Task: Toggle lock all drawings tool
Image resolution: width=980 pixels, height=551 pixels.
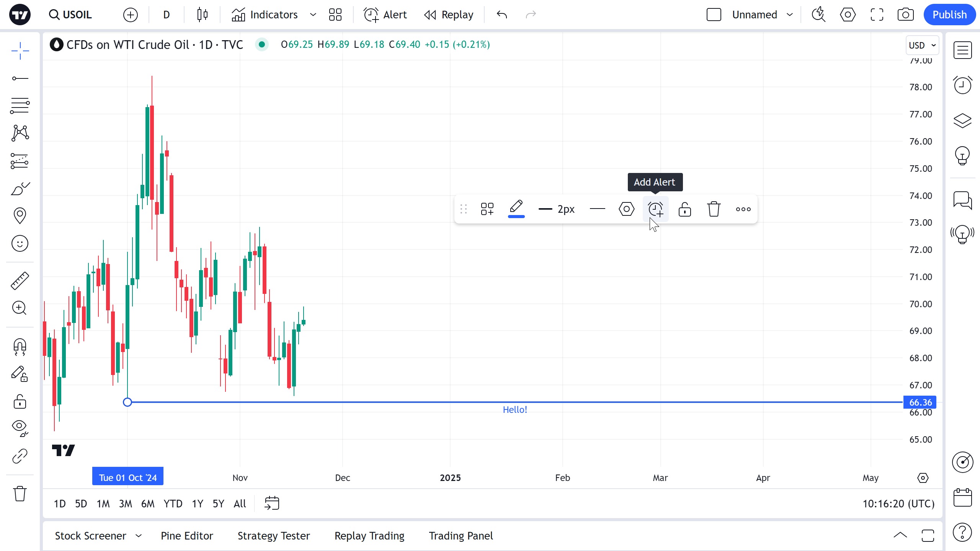Action: tap(20, 402)
